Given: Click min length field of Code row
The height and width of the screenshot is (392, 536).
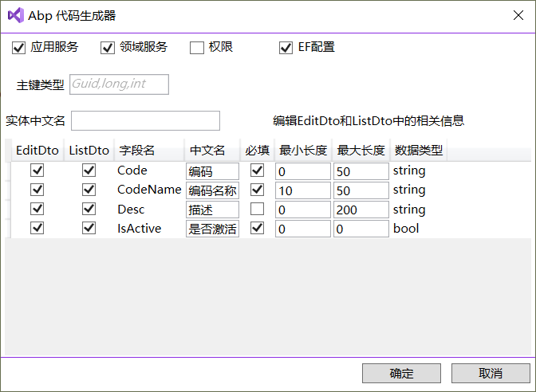Looking at the screenshot, I should [x=303, y=171].
